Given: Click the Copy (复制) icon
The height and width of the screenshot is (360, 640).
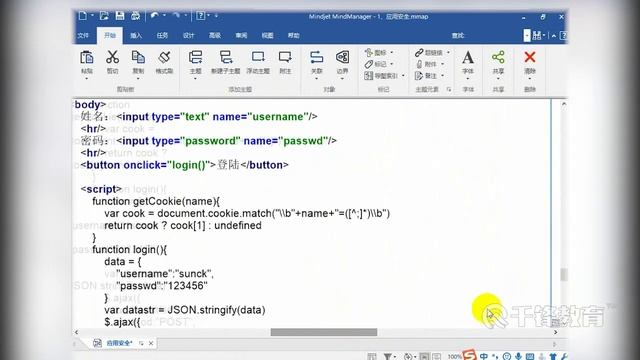Looking at the screenshot, I should pos(138,58).
